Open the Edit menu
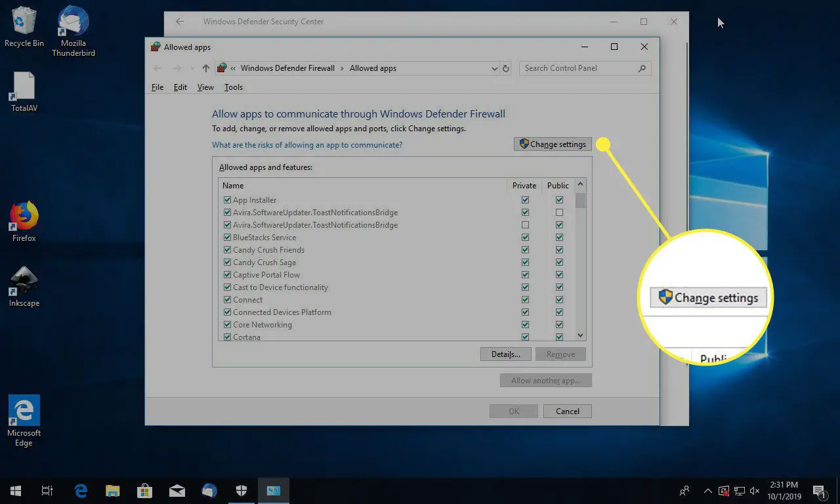 click(x=180, y=87)
